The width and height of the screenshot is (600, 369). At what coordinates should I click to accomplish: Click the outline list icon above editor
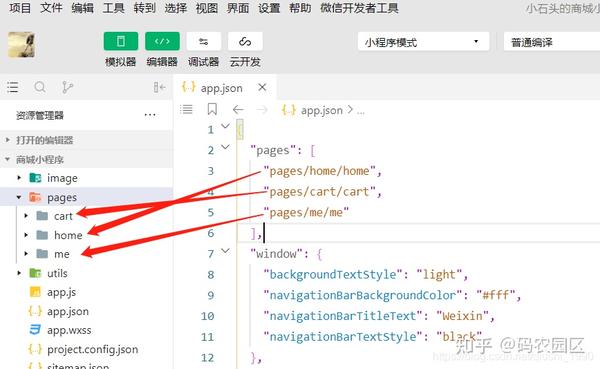click(186, 109)
